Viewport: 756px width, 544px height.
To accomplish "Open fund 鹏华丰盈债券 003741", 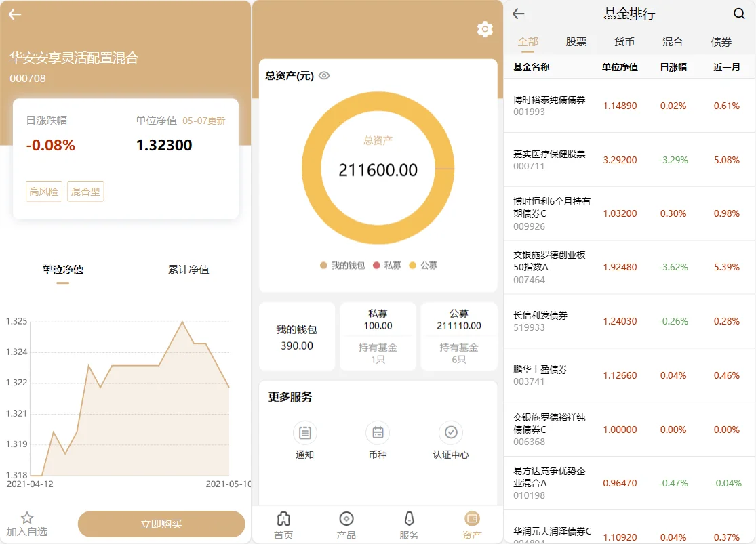I will click(x=629, y=375).
